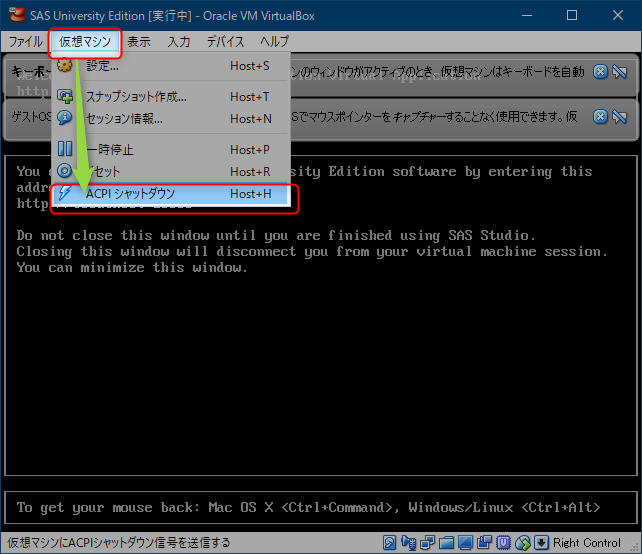Choose リセット (Host+R) menu entry
The height and width of the screenshot is (554, 642).
click(171, 172)
